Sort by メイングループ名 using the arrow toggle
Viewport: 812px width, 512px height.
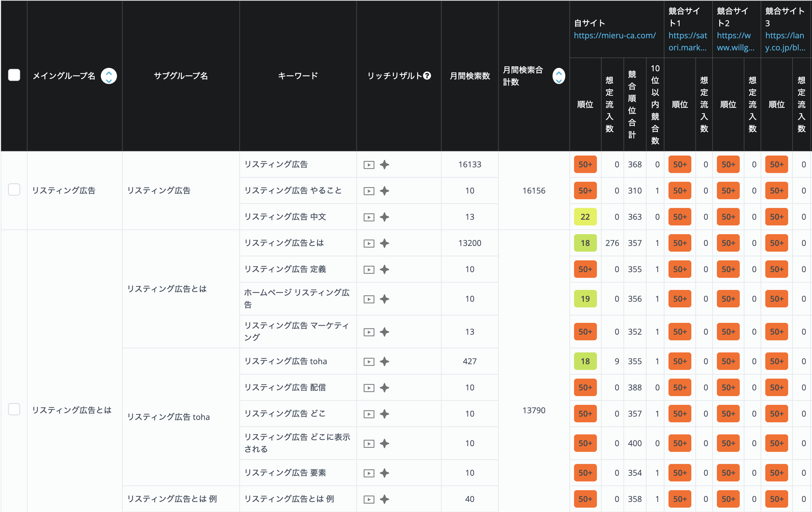click(x=109, y=76)
